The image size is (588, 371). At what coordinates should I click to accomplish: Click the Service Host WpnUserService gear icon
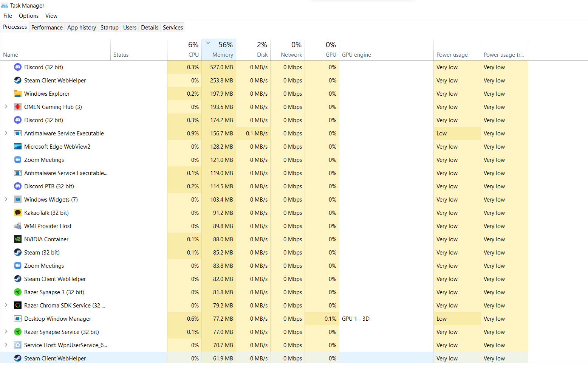(x=18, y=345)
